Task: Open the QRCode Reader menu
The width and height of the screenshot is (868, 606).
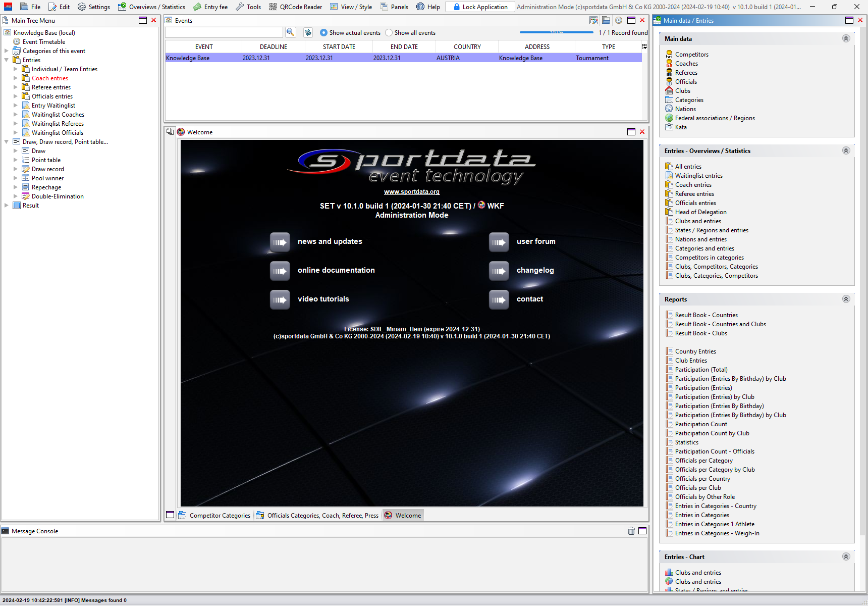Action: point(295,7)
